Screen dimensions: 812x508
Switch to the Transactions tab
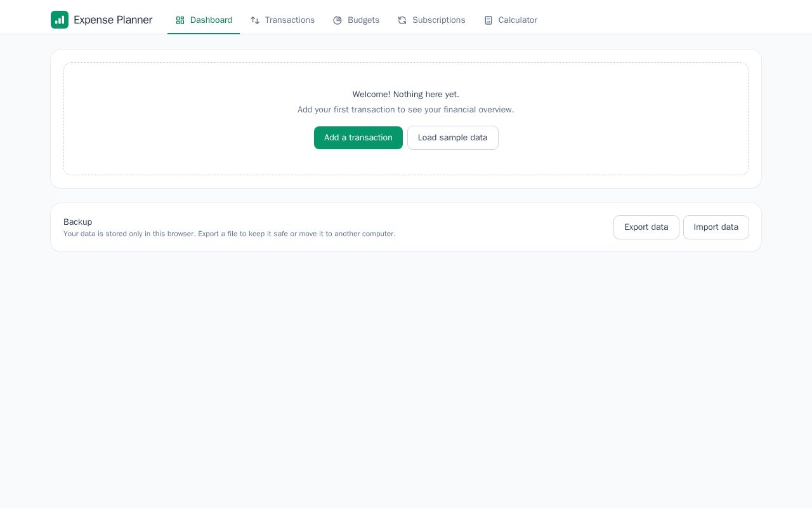(282, 20)
